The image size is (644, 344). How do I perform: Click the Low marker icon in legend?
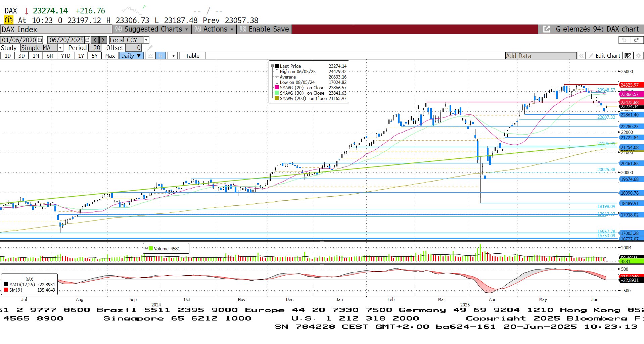tap(277, 82)
